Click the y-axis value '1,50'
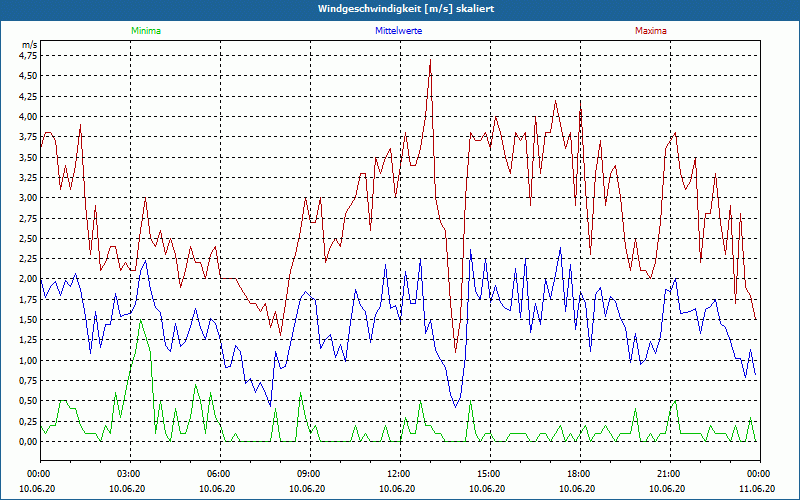Image resolution: width=800 pixels, height=500 pixels. pos(30,320)
